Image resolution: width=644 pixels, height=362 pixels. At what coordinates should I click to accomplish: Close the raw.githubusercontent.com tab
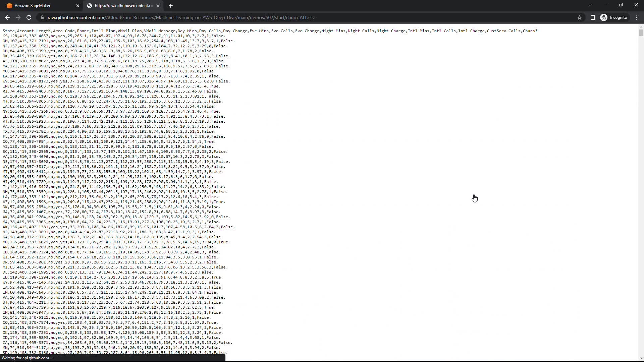tap(158, 6)
